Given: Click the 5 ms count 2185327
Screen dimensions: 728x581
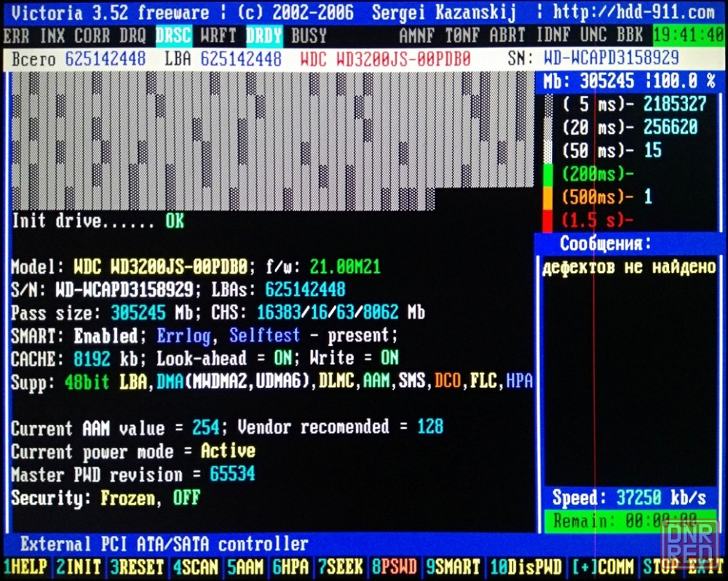Looking at the screenshot, I should [x=675, y=105].
